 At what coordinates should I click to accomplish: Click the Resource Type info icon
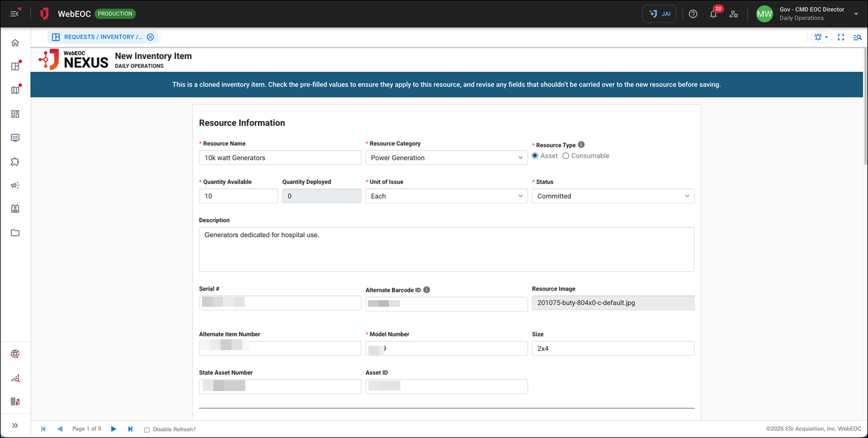581,145
